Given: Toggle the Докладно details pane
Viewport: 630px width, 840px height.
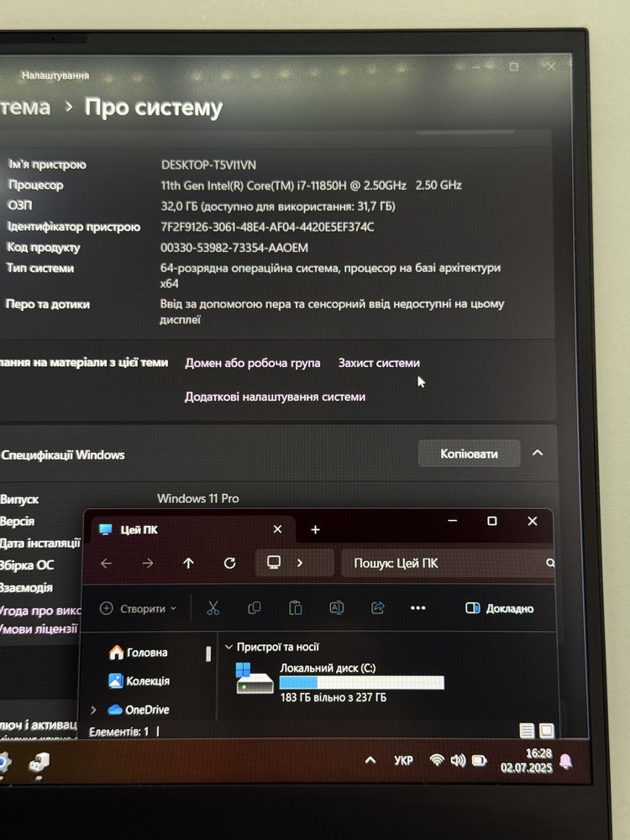Looking at the screenshot, I should coord(499,608).
